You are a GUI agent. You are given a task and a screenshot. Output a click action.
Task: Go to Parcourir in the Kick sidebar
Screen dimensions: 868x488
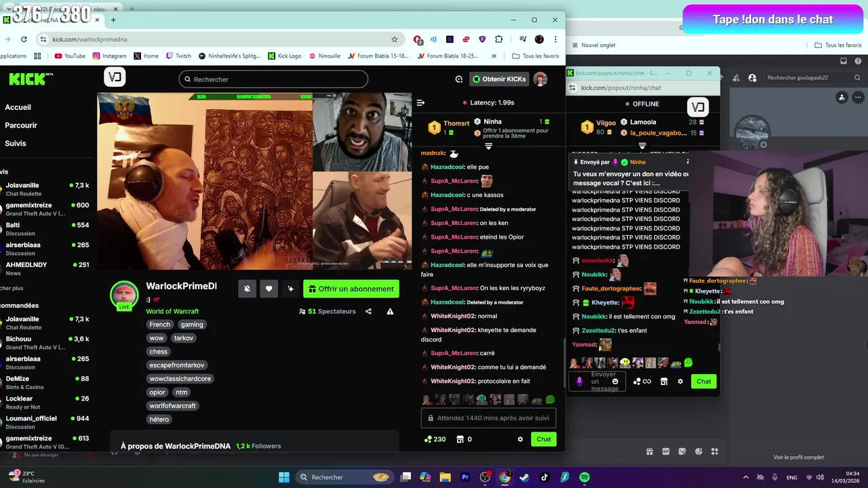click(21, 125)
